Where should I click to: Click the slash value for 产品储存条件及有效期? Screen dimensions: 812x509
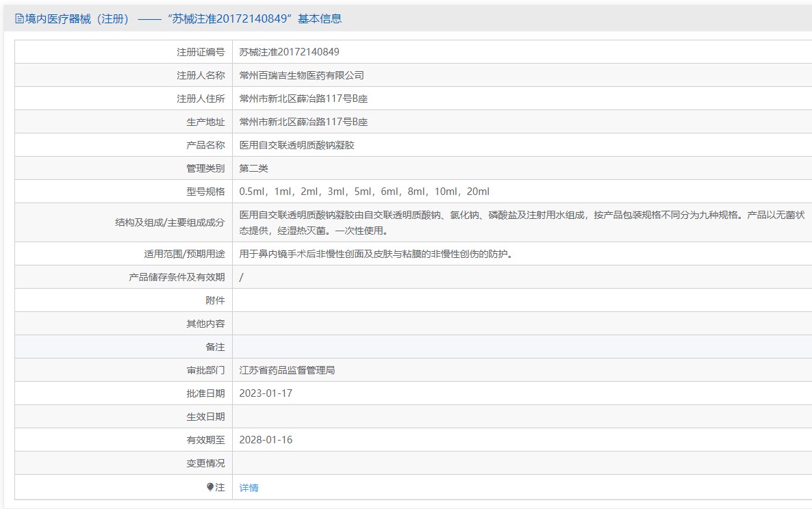pos(241,277)
